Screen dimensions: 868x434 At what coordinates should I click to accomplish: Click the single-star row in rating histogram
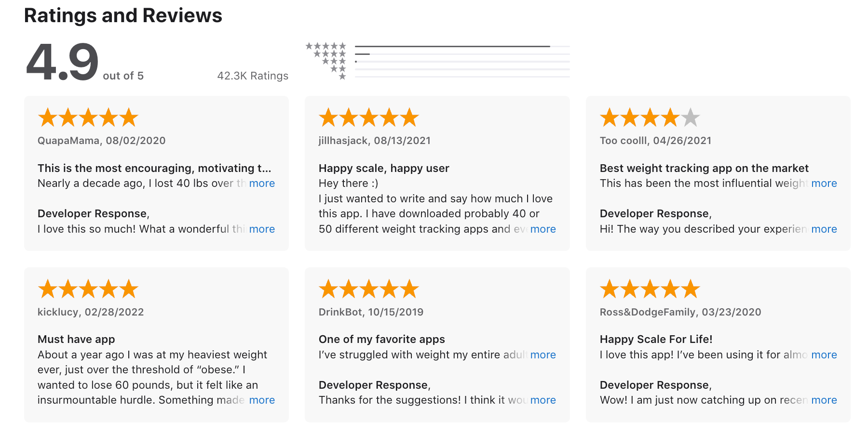pos(454,77)
